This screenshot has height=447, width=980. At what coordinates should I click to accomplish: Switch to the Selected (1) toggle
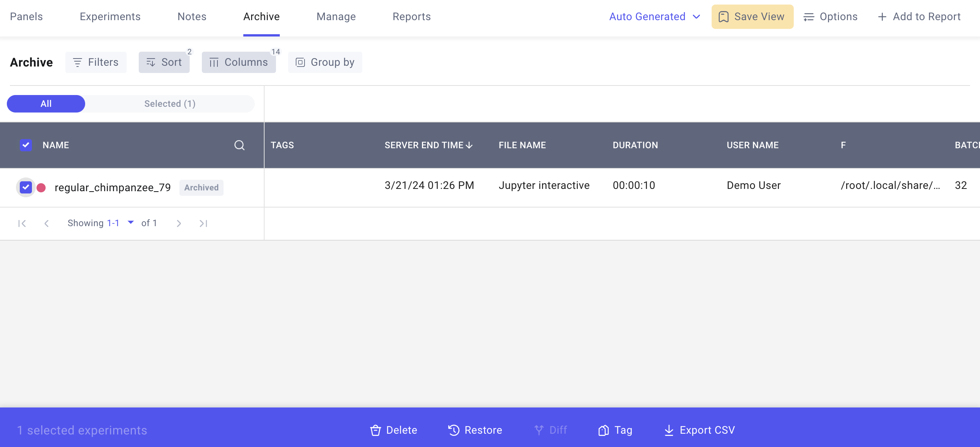coord(170,104)
